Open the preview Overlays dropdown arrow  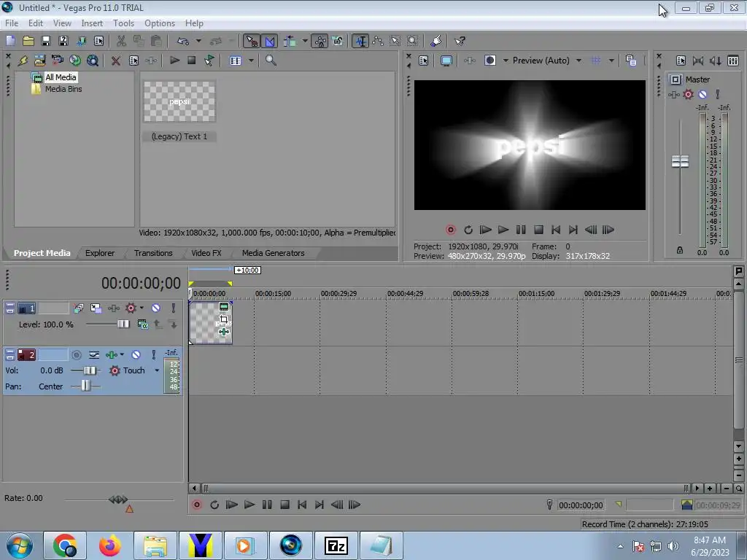click(x=611, y=61)
